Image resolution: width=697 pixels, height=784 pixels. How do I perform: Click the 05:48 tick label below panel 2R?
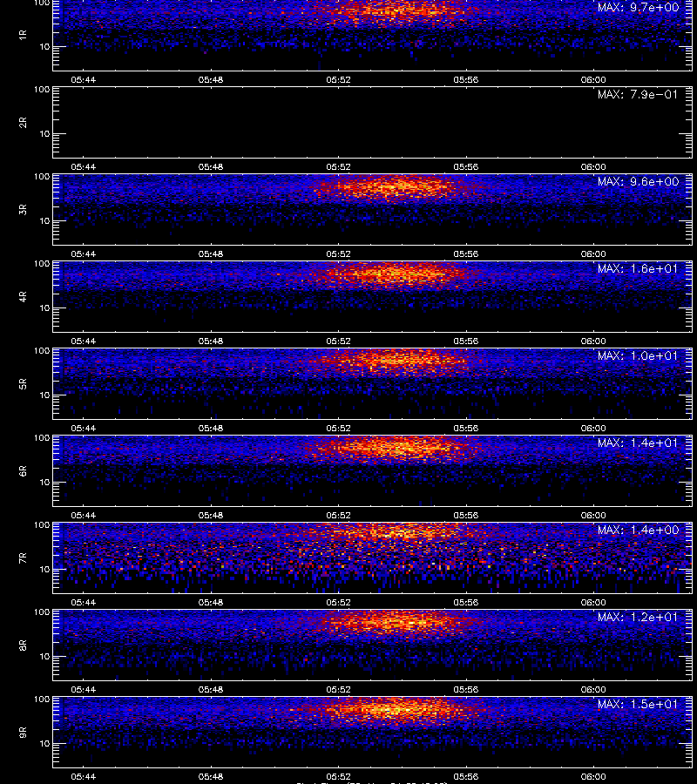pyautogui.click(x=211, y=167)
